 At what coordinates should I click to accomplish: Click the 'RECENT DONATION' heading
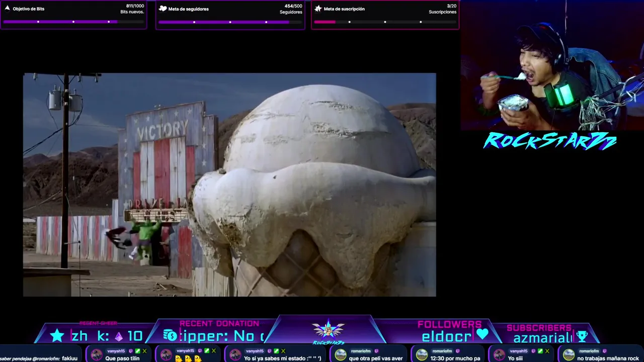click(x=219, y=323)
